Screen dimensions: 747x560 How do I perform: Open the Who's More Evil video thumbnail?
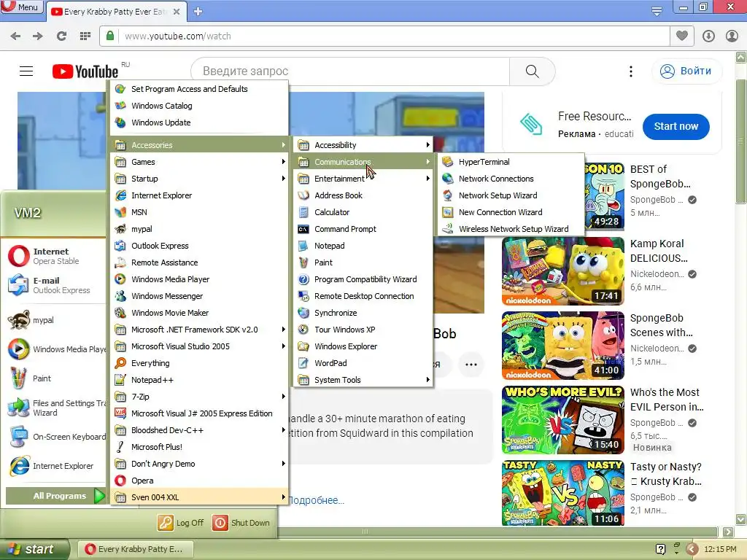563,419
